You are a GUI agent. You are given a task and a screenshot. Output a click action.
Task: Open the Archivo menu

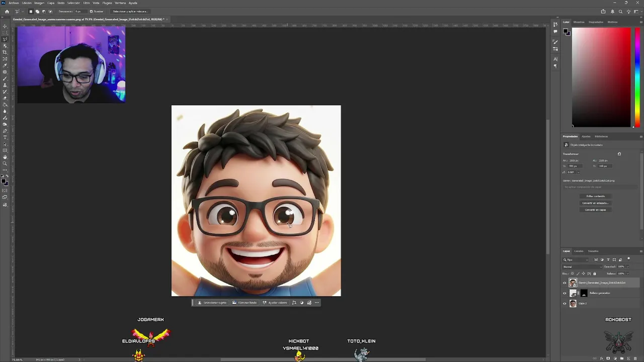[14, 3]
